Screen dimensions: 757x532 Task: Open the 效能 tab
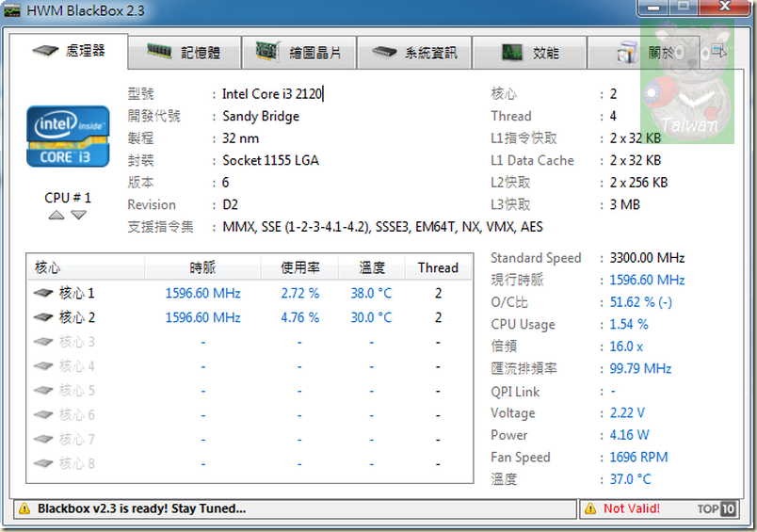[529, 52]
